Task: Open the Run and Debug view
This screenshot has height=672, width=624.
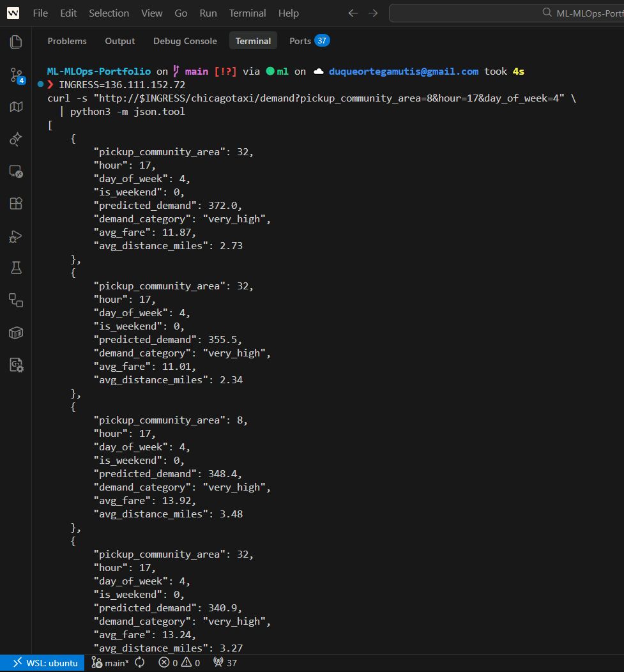Action: (x=16, y=236)
